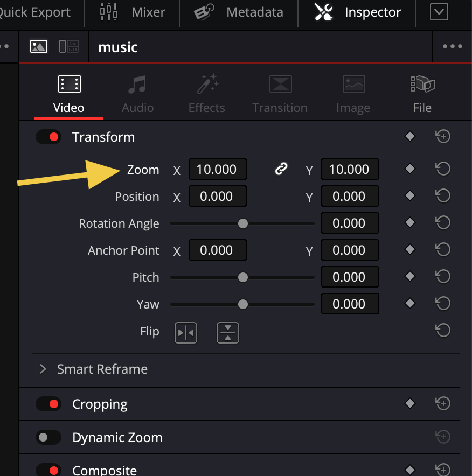Open the Mixer panel
The height and width of the screenshot is (476, 472).
(133, 12)
